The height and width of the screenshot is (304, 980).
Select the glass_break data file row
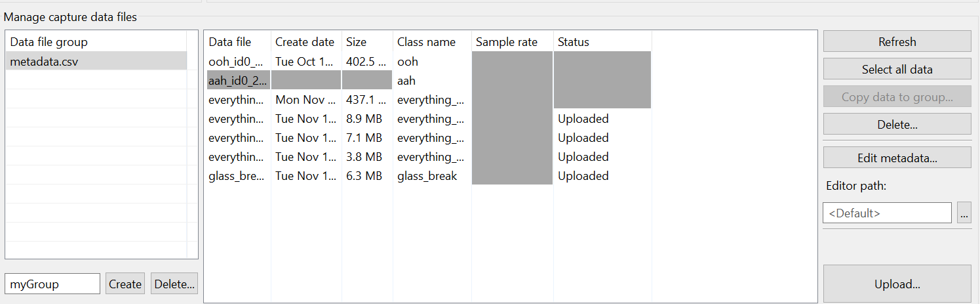coord(237,176)
